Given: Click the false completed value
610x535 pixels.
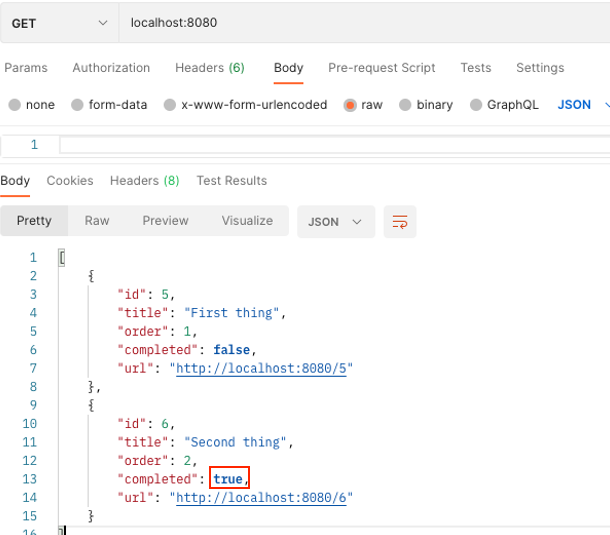Looking at the screenshot, I should [231, 350].
